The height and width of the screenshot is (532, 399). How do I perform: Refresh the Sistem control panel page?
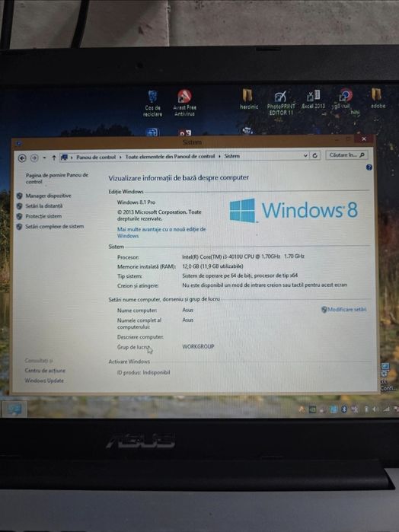click(x=314, y=155)
